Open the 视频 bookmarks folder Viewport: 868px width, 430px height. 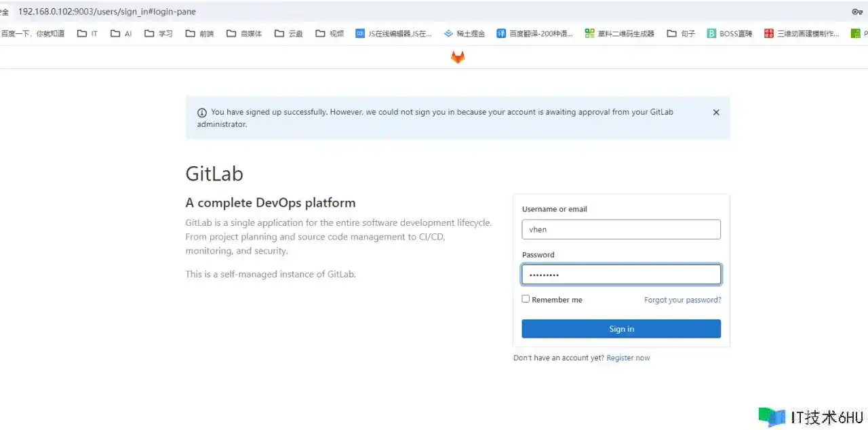coord(330,33)
